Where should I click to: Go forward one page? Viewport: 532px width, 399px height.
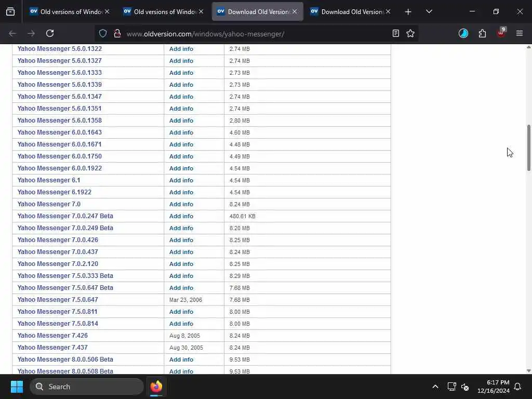(x=31, y=33)
